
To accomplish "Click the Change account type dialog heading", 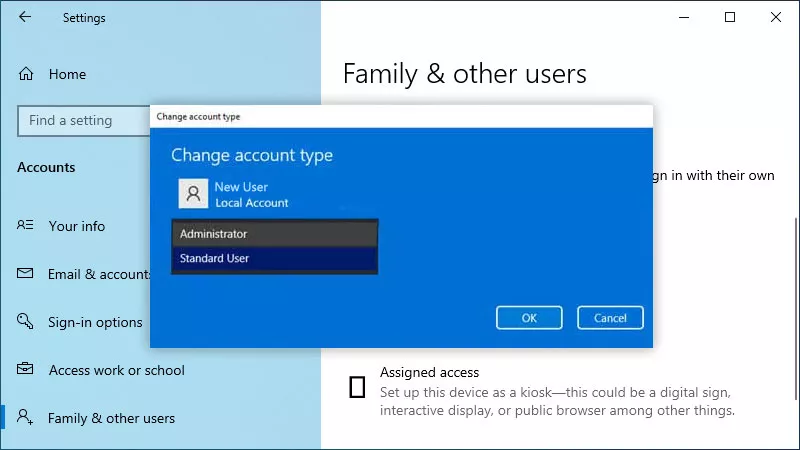I will click(x=252, y=155).
